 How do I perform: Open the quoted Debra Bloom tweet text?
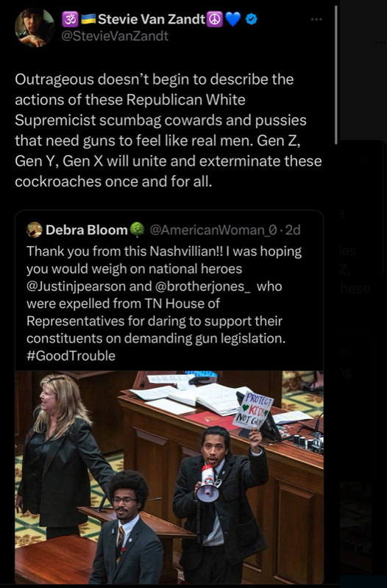click(164, 304)
